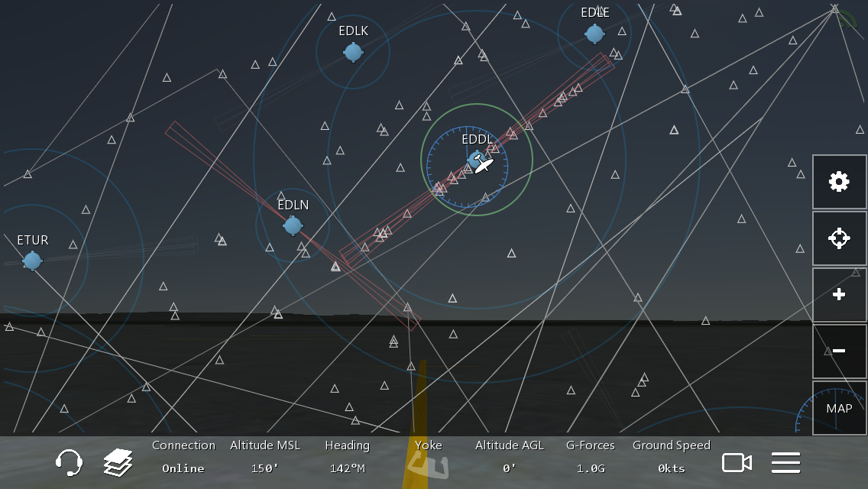Image resolution: width=868 pixels, height=489 pixels.
Task: Select the EDLE airport marker
Action: pos(594,34)
